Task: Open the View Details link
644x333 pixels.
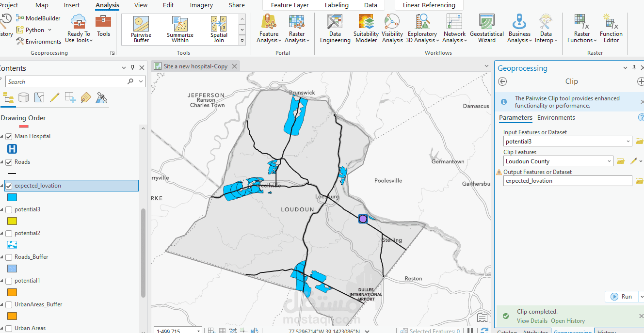Action: point(532,321)
